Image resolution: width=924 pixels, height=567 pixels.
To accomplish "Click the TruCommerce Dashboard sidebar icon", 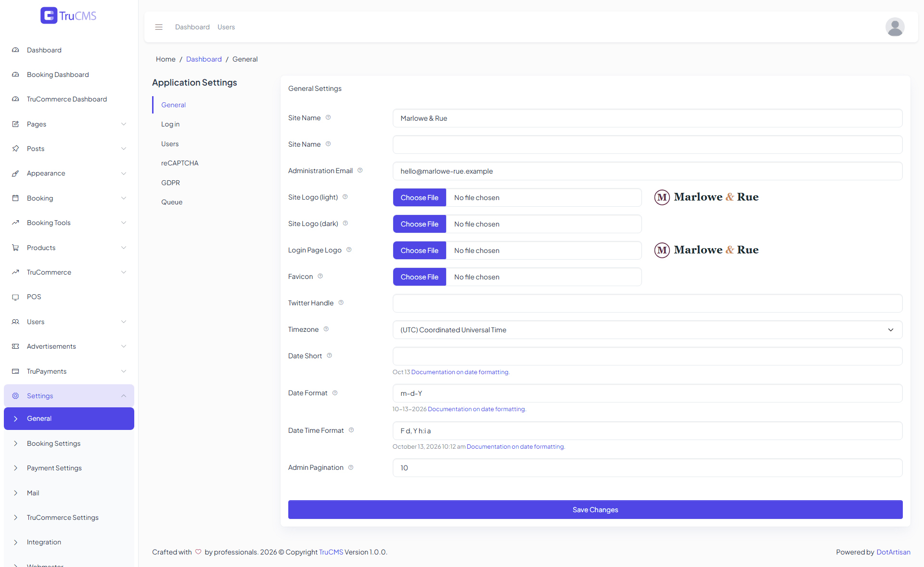I will [x=15, y=99].
